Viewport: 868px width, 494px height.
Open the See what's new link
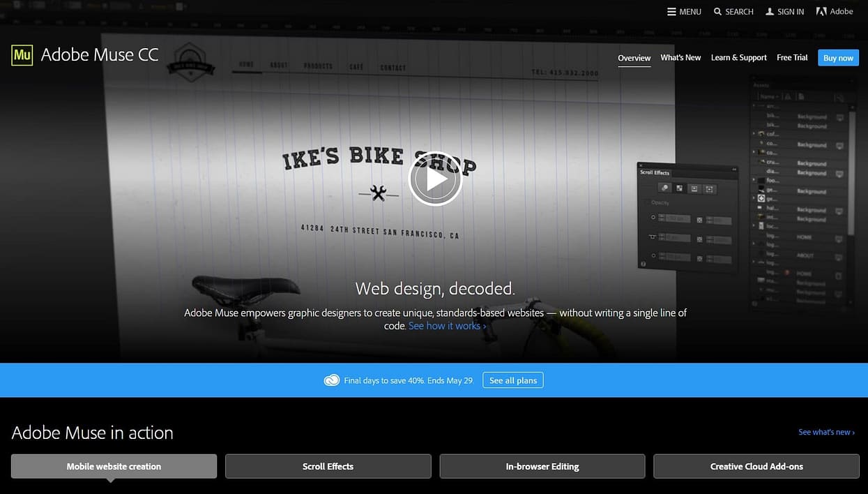826,432
